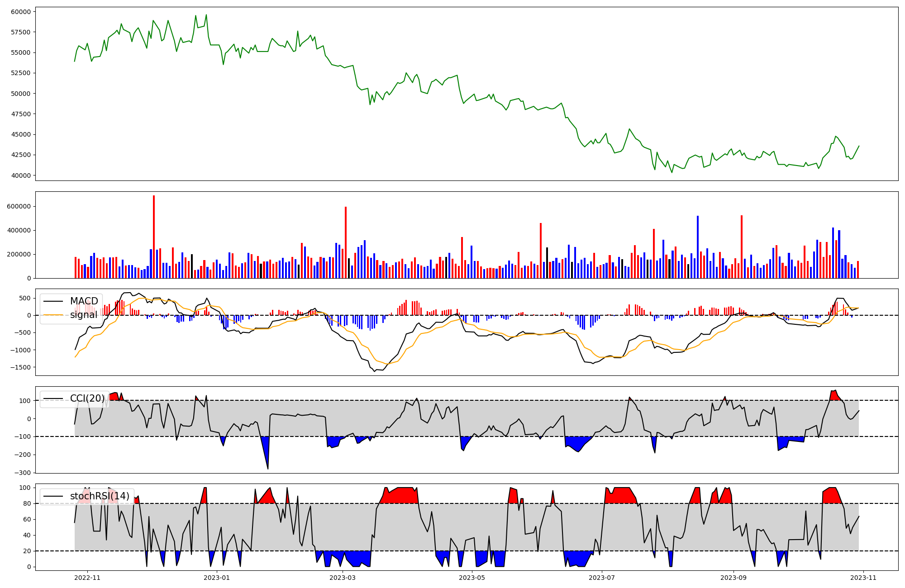This screenshot has height=588, width=905.
Task: Click the orange signal legend line sample
Action: (53, 315)
